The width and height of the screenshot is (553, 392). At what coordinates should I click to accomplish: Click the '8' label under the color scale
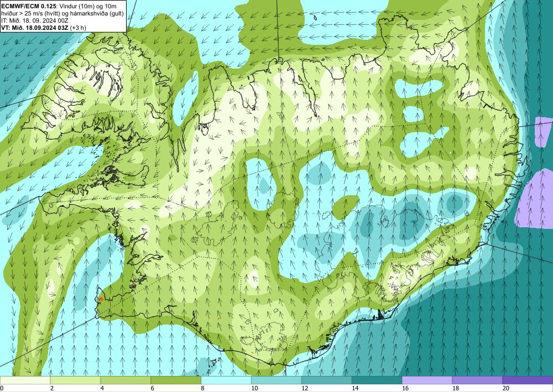(x=203, y=388)
